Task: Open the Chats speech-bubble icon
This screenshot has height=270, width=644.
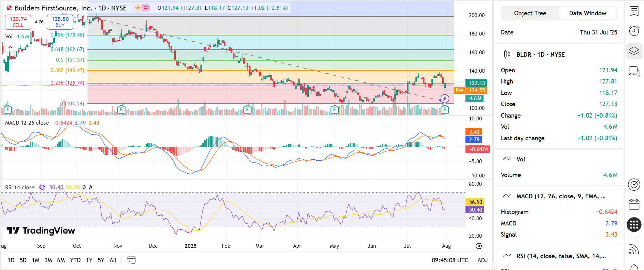Action: click(x=634, y=72)
